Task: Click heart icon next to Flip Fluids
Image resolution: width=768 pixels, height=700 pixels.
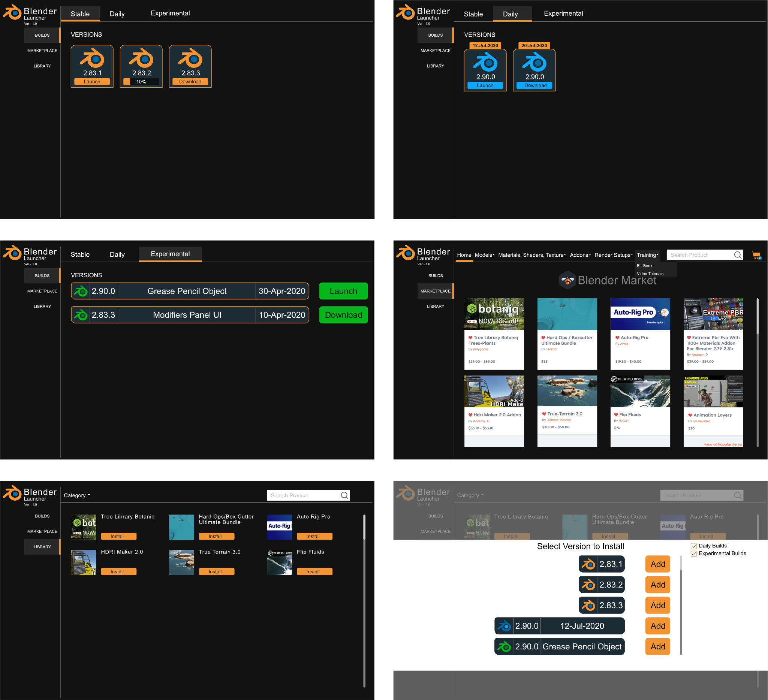Action: pos(616,415)
